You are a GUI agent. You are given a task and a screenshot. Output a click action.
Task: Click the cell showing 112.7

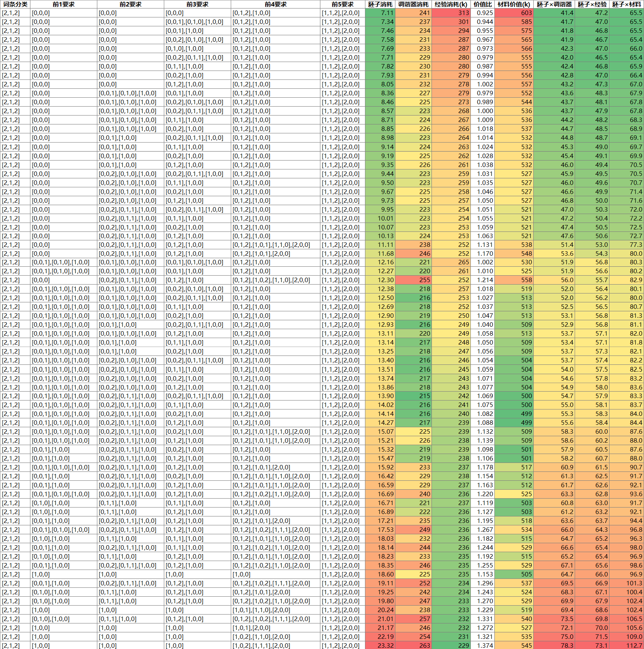tap(627, 645)
